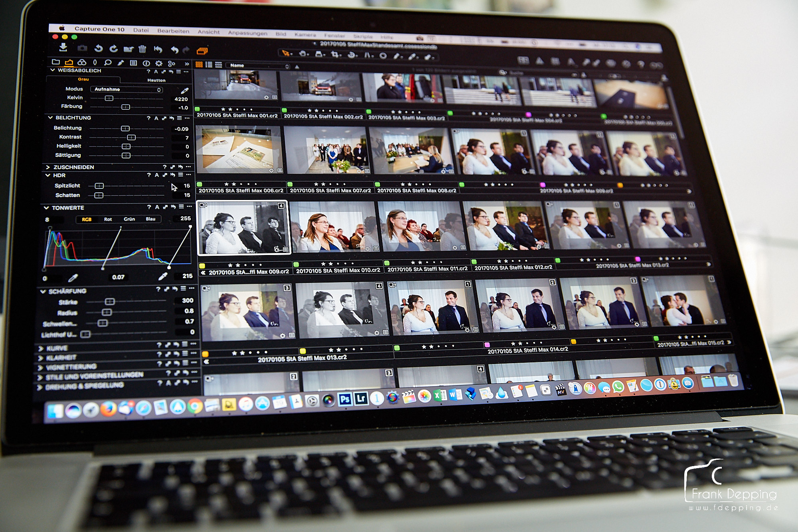
Task: Click the Kelvin value field 4220
Action: tap(181, 99)
